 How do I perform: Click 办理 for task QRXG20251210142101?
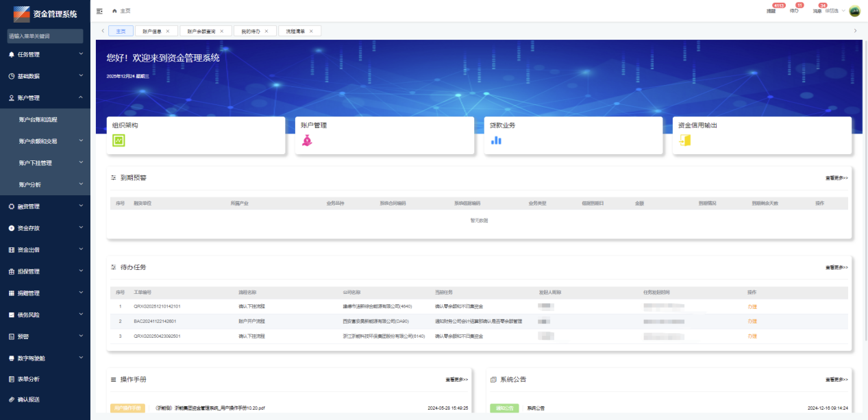[752, 306]
